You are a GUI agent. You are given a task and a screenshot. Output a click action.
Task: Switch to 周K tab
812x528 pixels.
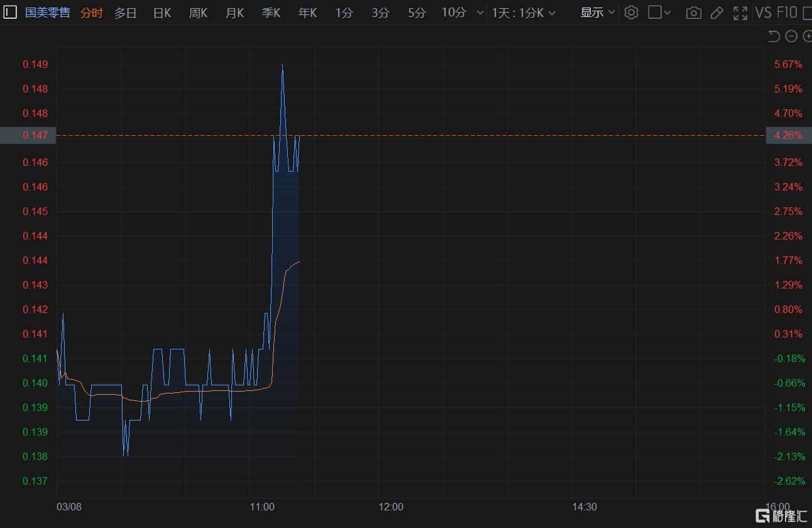point(199,13)
